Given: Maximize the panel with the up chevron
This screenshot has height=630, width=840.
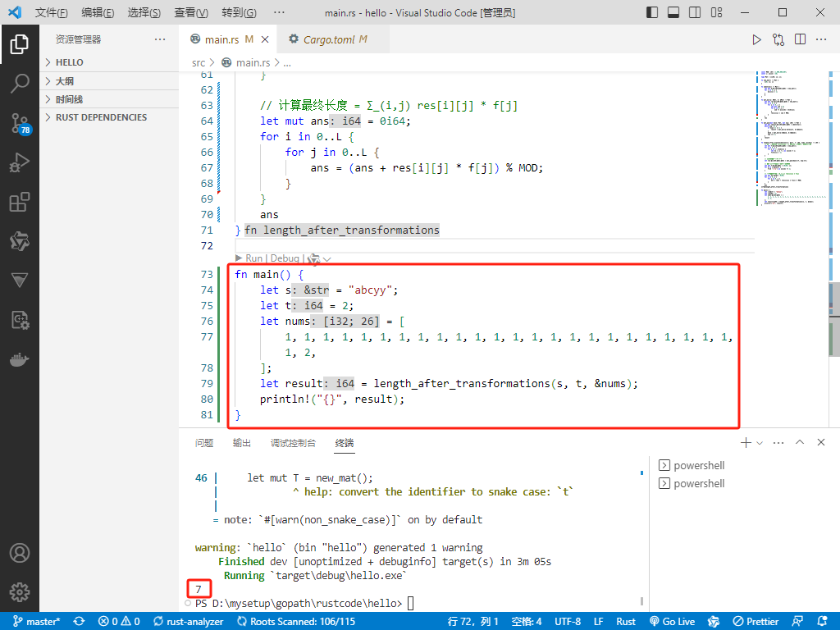Looking at the screenshot, I should coord(800,442).
